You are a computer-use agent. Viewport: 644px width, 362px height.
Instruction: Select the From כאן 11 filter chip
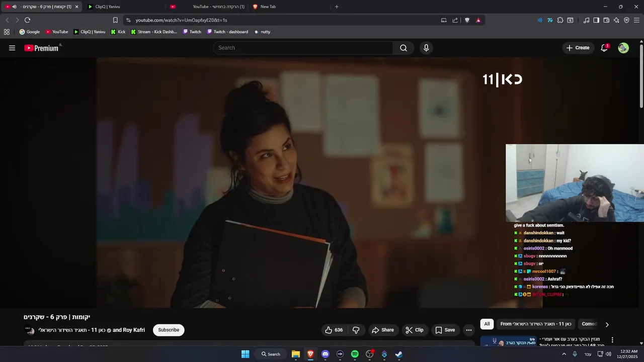pyautogui.click(x=536, y=324)
